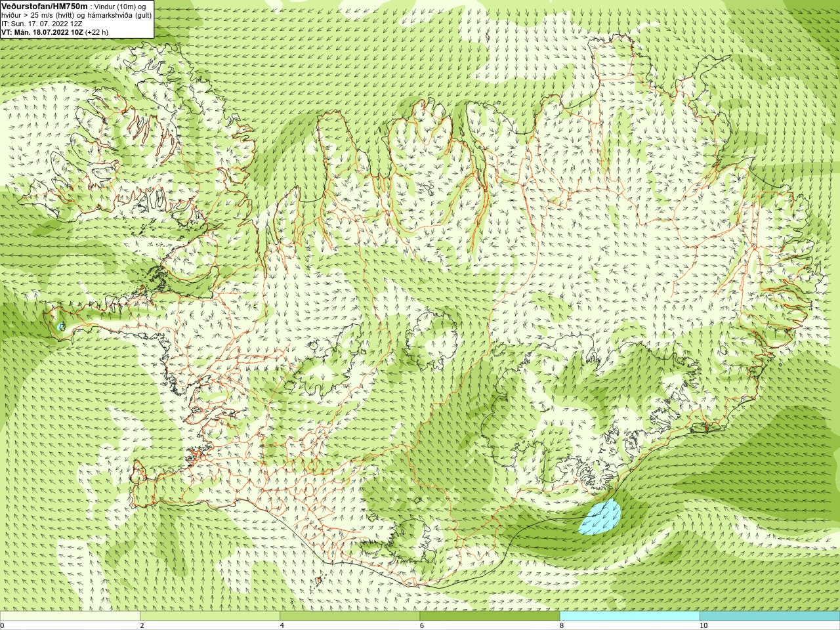Click the legend scale label '8'
This screenshot has width=840, height=630.
click(x=562, y=625)
